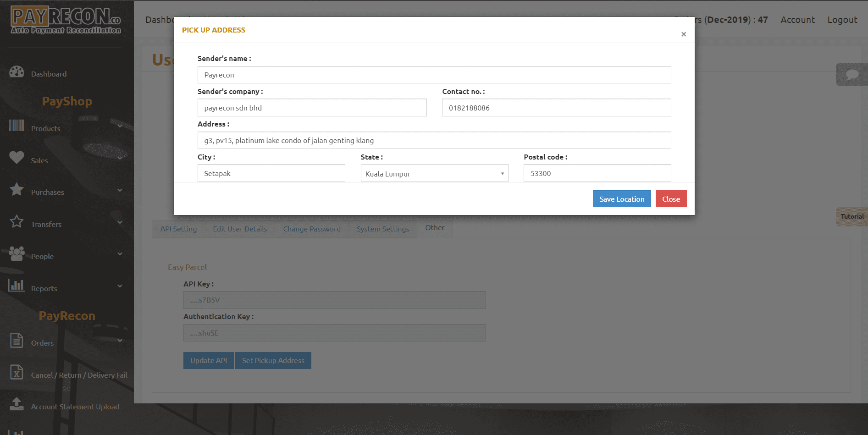Click the Authentication Key field
Viewport: 868px width, 435px height.
[x=334, y=333]
